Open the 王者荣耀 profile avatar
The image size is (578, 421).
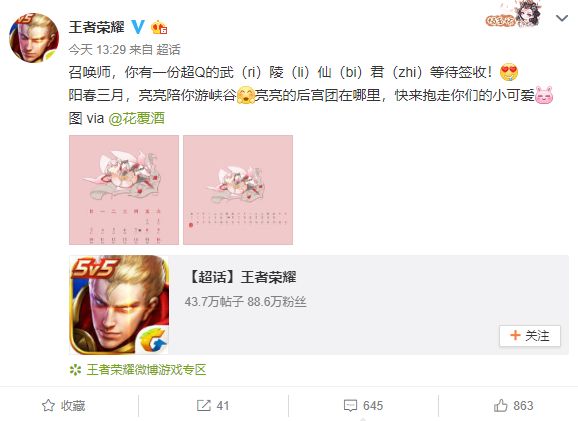coord(34,37)
